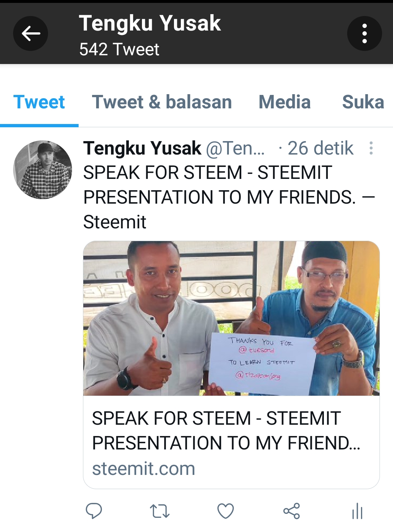This screenshot has height=532, width=393.
Task: Go back using the arrow icon
Action: point(31,33)
